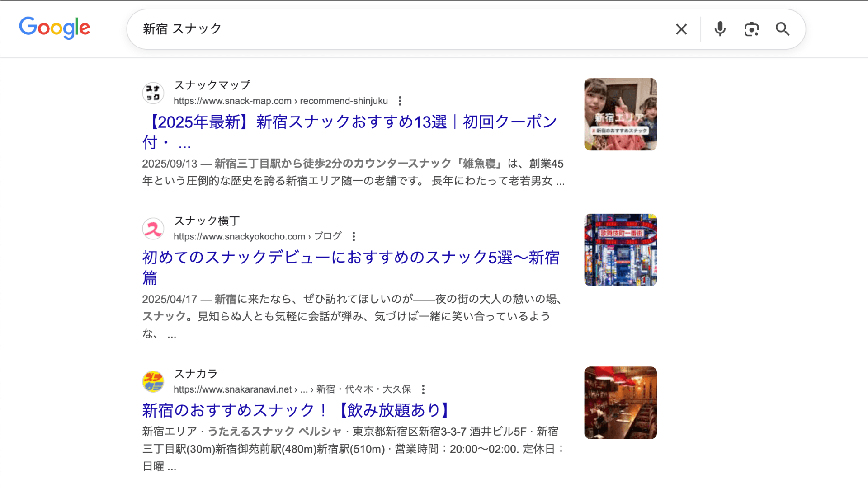Image resolution: width=868 pixels, height=488 pixels.
Task: Open Google Lens image search
Action: (x=751, y=29)
